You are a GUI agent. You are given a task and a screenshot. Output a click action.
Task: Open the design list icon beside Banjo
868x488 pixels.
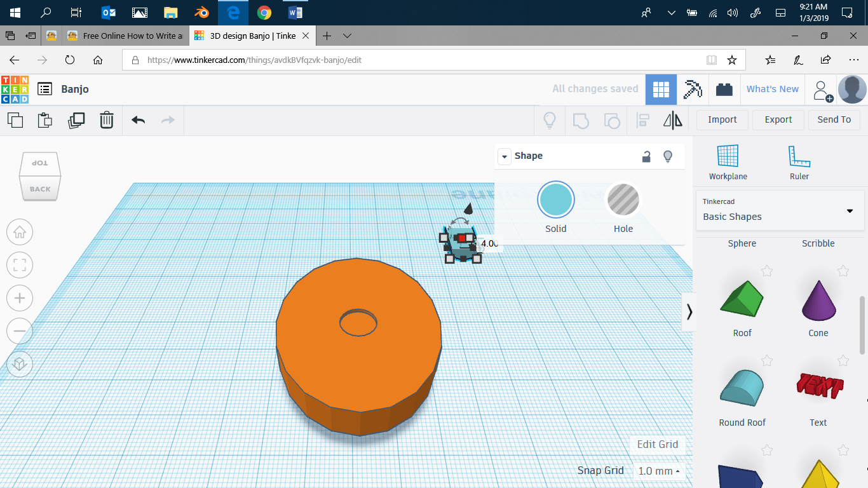pos(44,89)
